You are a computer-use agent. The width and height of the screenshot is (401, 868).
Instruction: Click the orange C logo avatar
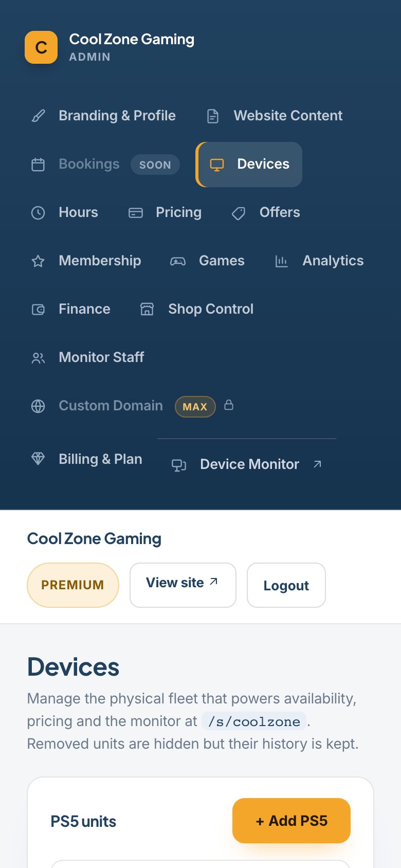coord(41,47)
